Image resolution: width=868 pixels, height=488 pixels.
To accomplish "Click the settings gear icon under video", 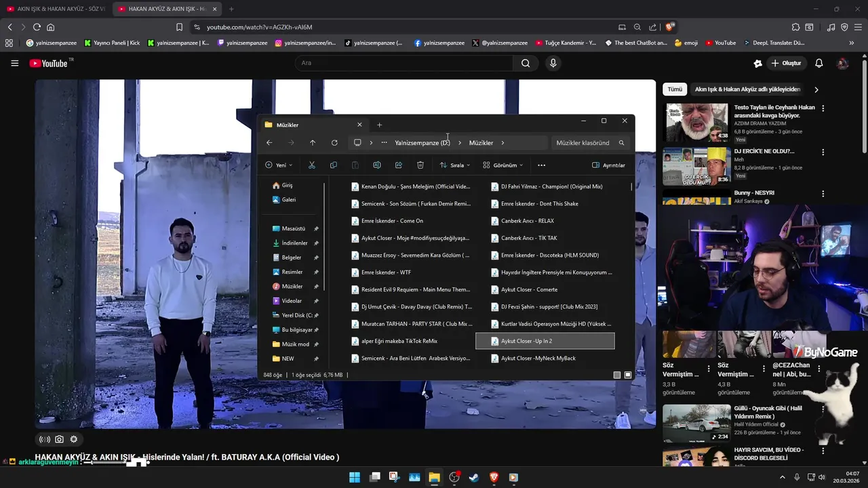I will point(74,439).
